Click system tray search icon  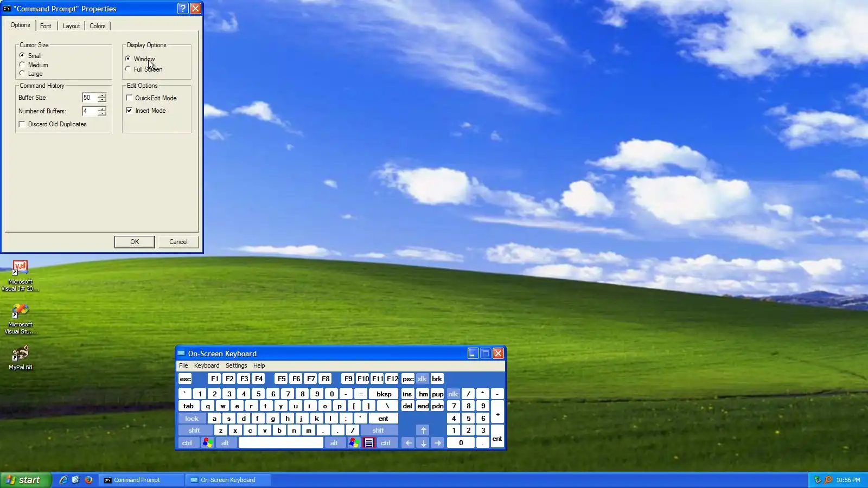[x=828, y=480]
